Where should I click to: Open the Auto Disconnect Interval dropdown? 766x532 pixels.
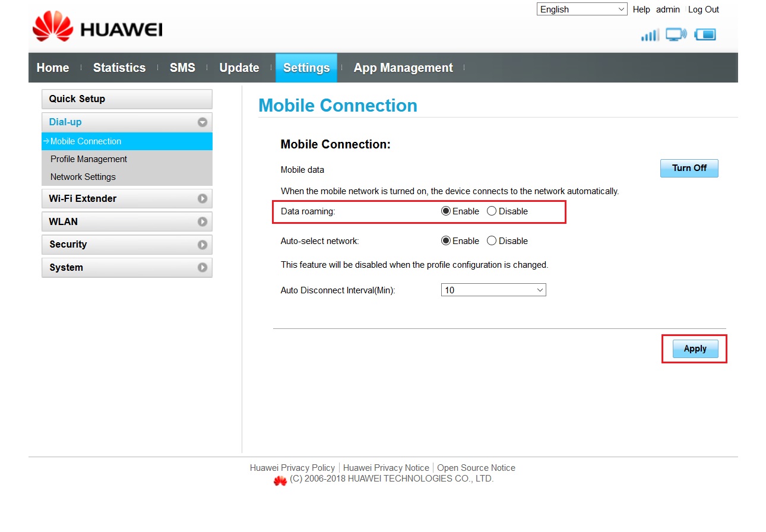coord(493,290)
